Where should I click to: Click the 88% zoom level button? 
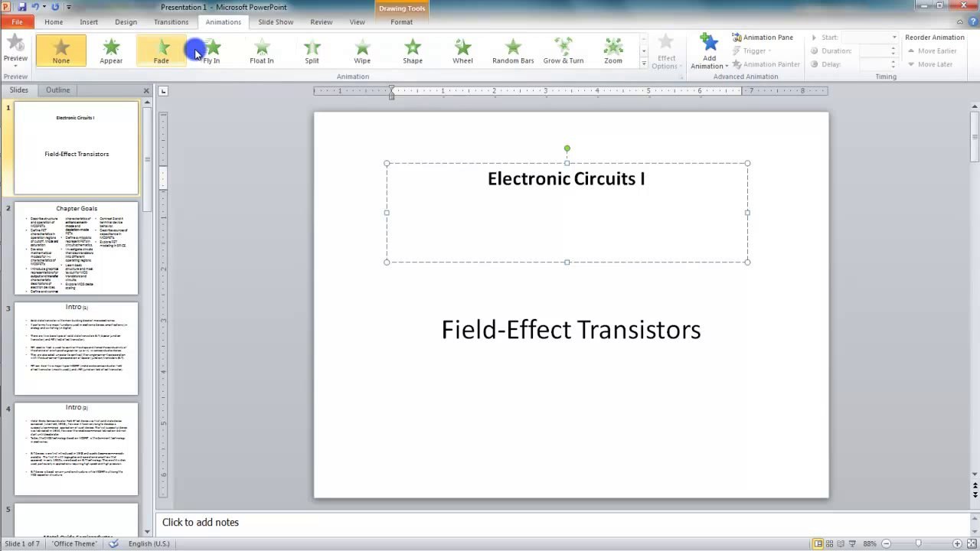[870, 543]
